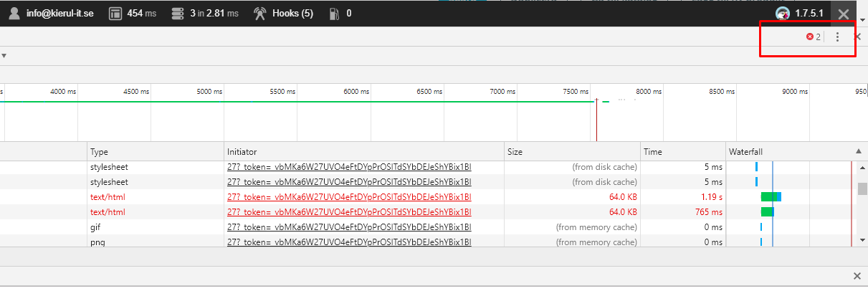Click the waterfall bar of the 765 ms request
This screenshot has height=291, width=868.
(x=767, y=212)
